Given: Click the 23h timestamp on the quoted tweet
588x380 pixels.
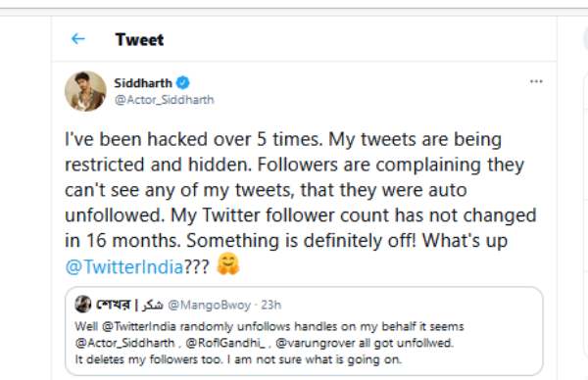Looking at the screenshot, I should [x=270, y=305].
